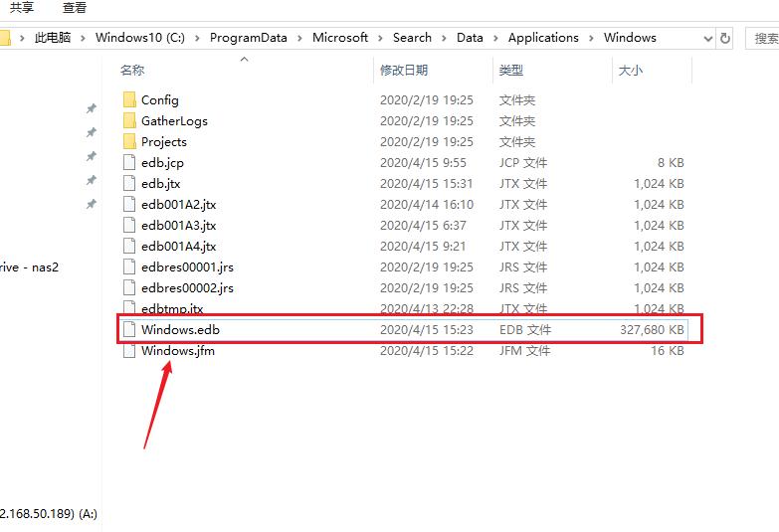Navigate to Applications in the breadcrumb
The image size is (779, 532).
[543, 38]
